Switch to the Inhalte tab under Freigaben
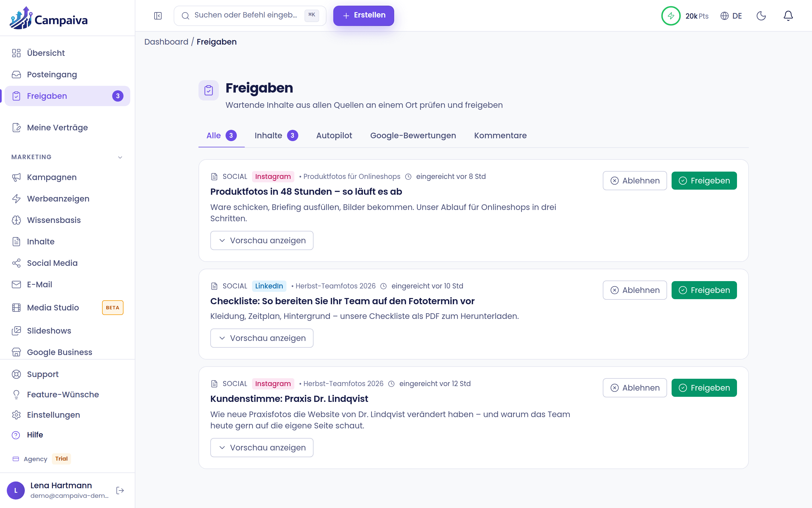The height and width of the screenshot is (508, 812). click(276, 135)
